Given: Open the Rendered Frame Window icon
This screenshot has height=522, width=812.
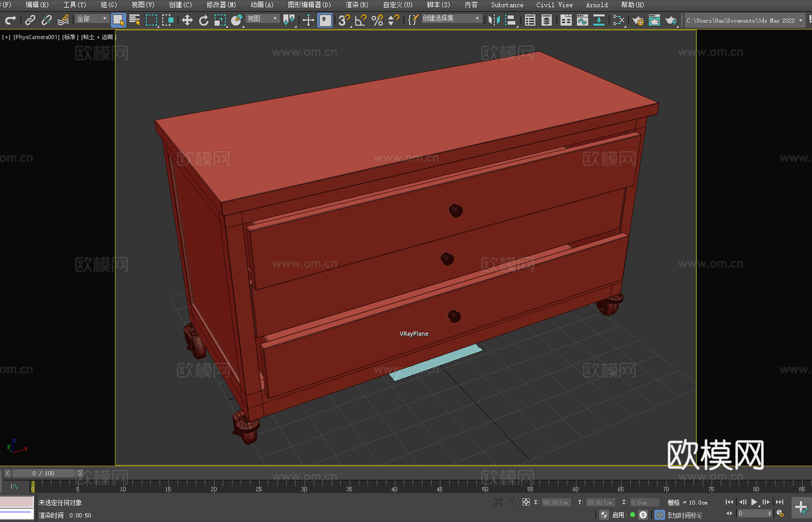Looking at the screenshot, I should (x=654, y=20).
